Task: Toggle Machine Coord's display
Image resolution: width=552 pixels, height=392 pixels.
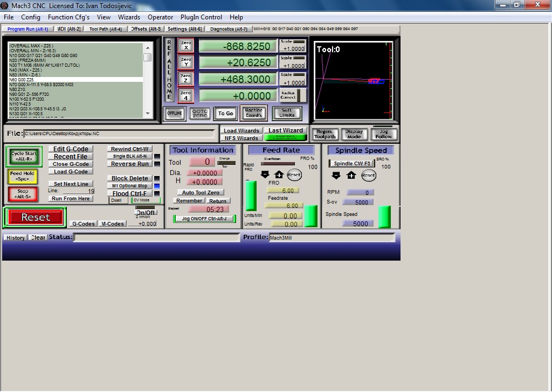Action: tap(253, 113)
